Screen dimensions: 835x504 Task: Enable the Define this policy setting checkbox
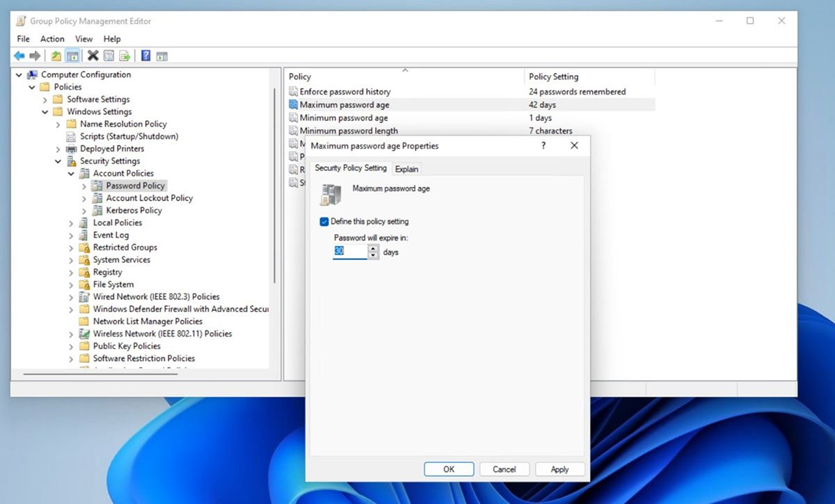point(324,221)
